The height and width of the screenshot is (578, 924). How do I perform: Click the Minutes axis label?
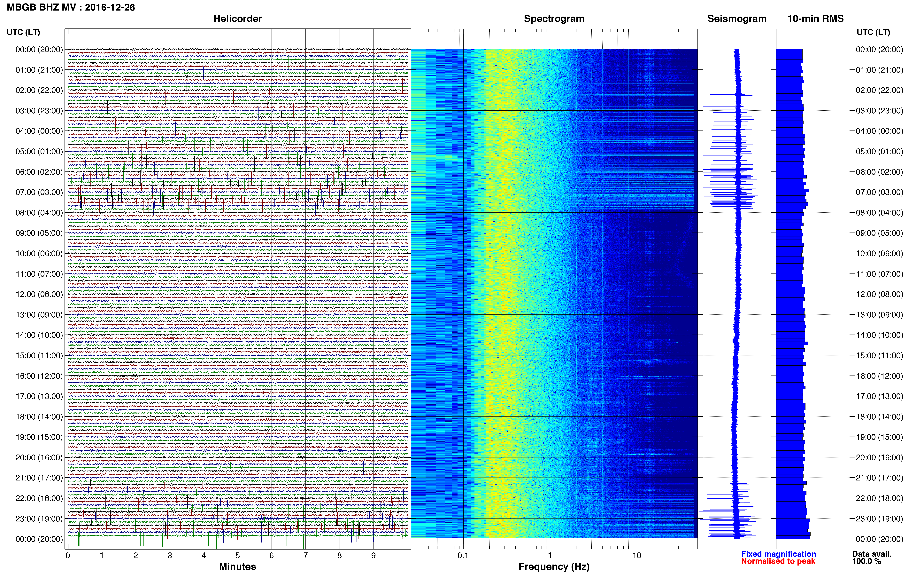pyautogui.click(x=238, y=566)
